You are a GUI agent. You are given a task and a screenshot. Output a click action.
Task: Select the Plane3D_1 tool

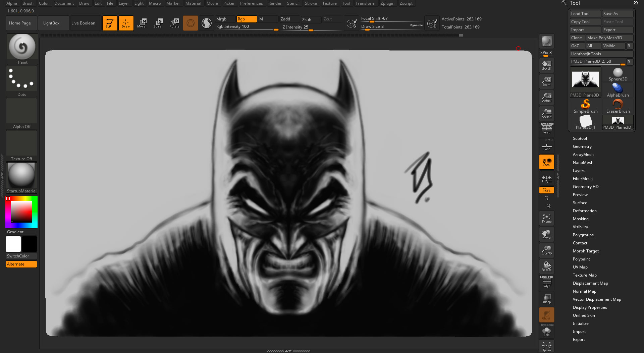click(585, 122)
